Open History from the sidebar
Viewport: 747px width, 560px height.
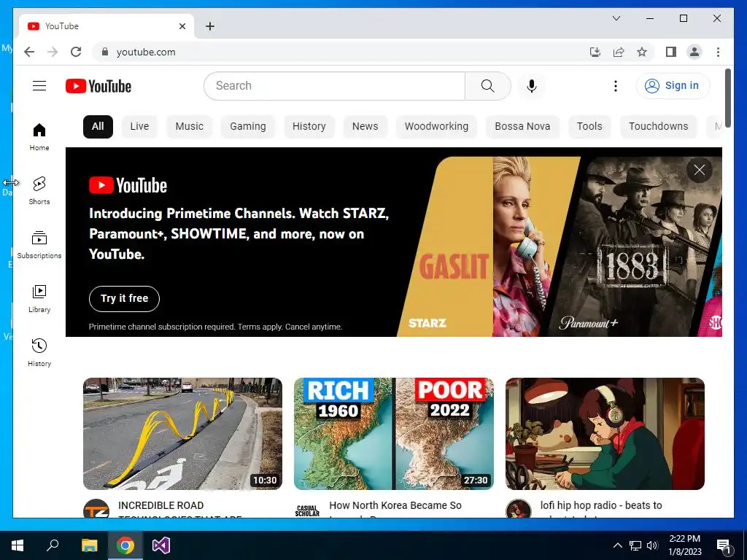(39, 352)
